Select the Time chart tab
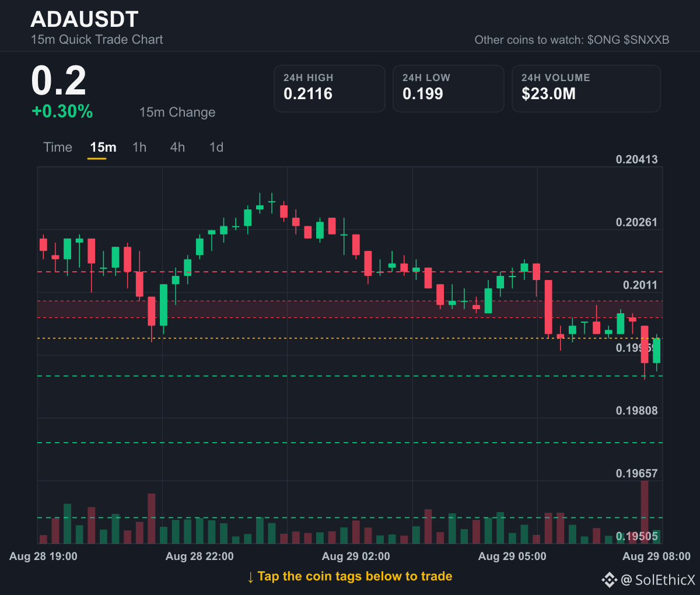 pyautogui.click(x=58, y=147)
